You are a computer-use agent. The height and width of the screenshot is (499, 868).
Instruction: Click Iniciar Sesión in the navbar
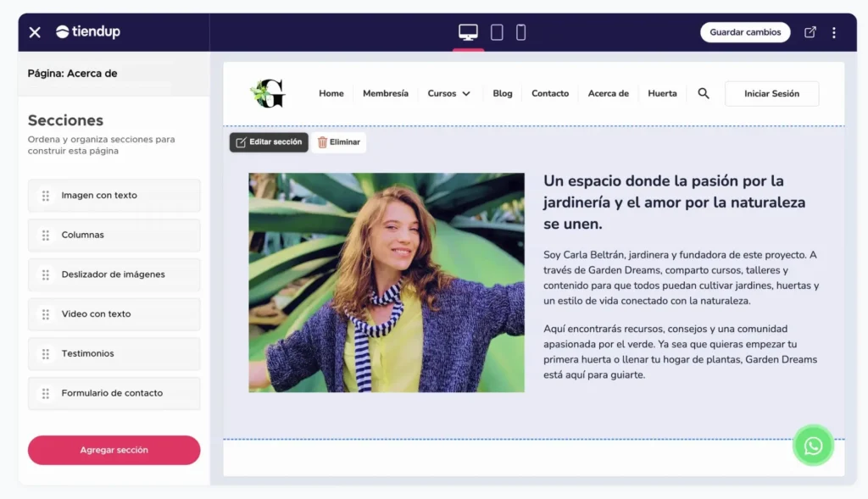coord(771,93)
